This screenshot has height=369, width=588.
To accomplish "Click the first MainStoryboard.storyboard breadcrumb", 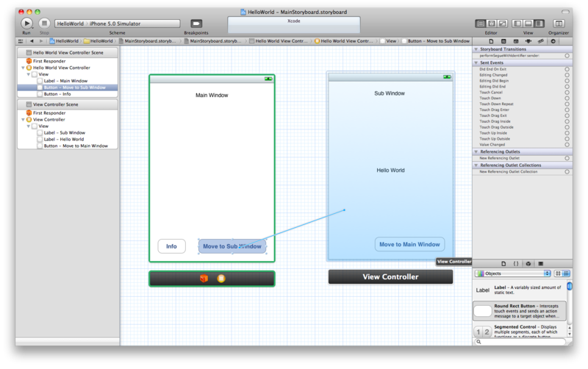I will point(148,41).
